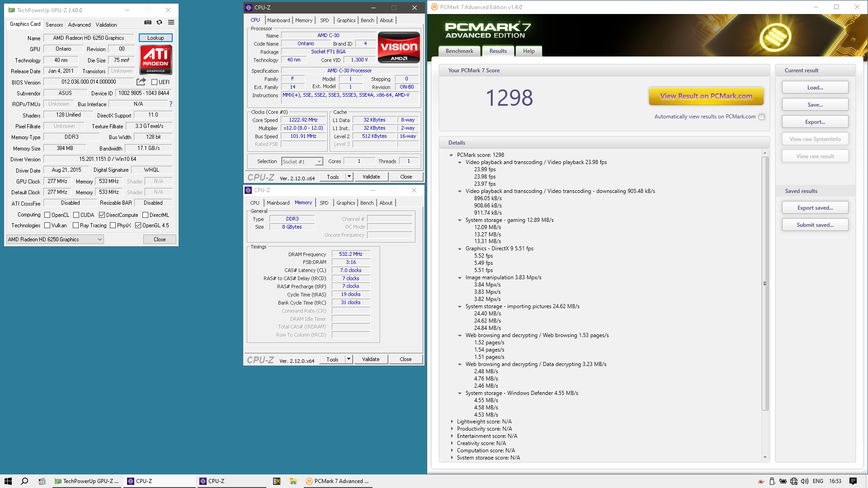The height and width of the screenshot is (488, 868).
Task: Click the battery power tray icon
Action: point(783,481)
